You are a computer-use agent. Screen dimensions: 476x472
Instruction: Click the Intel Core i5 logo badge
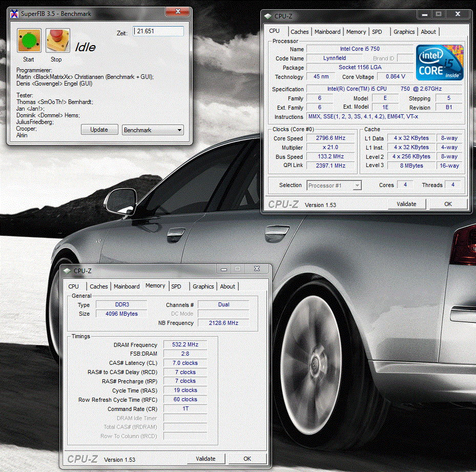tap(439, 63)
